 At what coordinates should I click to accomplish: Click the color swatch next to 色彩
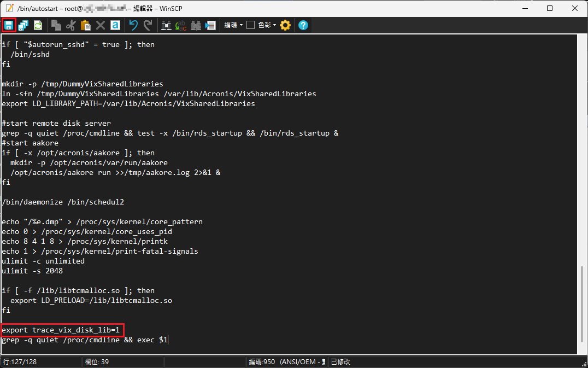click(250, 25)
